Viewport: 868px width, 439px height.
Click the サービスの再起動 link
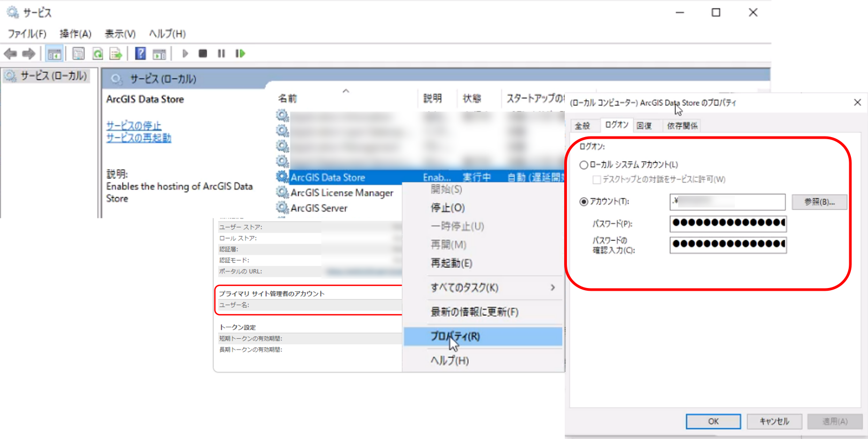(139, 138)
